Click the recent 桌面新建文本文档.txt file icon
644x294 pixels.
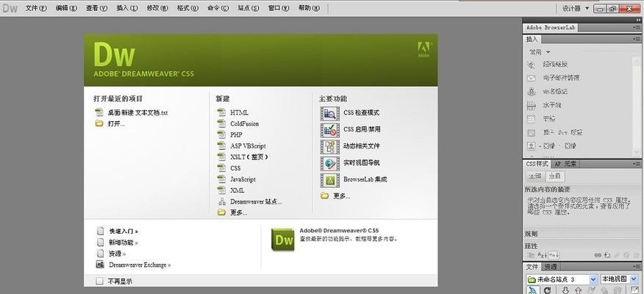99,112
